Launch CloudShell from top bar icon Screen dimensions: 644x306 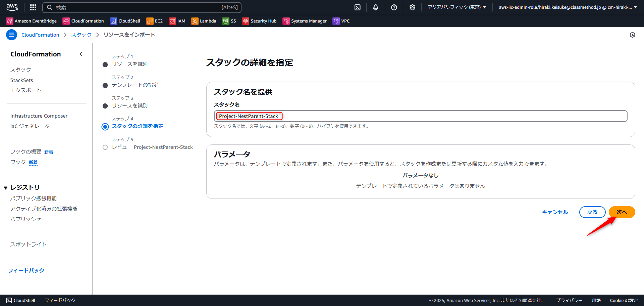(358, 7)
